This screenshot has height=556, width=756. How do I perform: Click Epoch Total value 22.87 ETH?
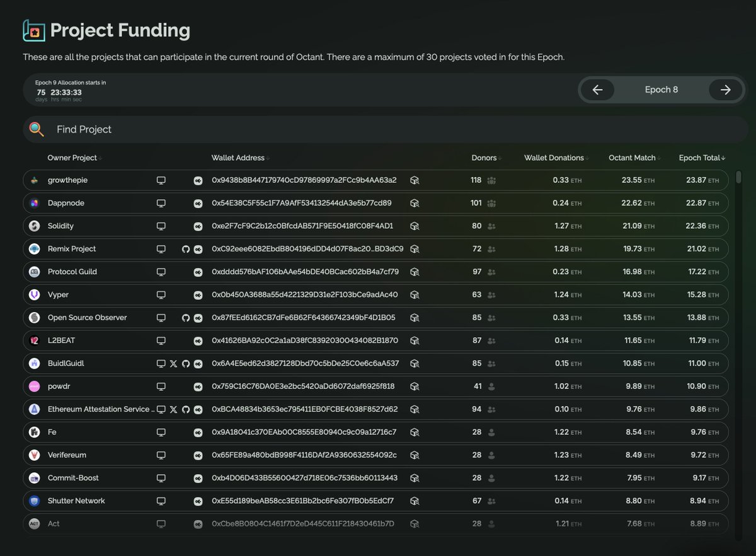[x=702, y=203]
